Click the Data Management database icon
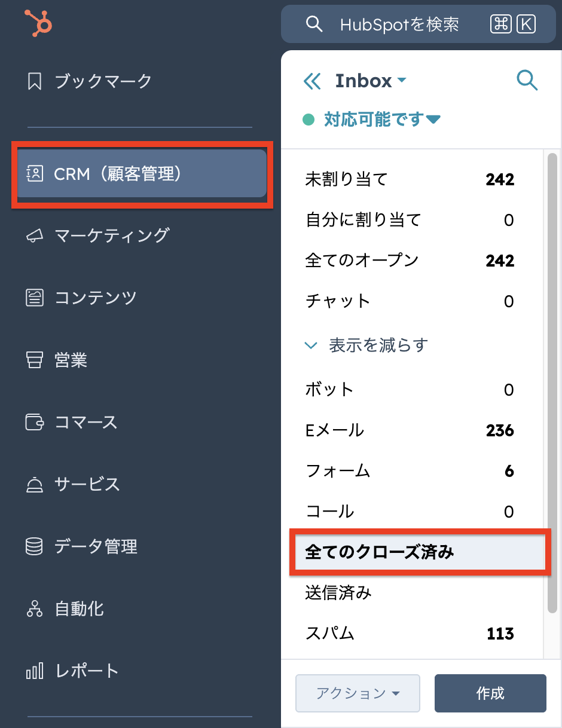The image size is (562, 728). pyautogui.click(x=35, y=546)
